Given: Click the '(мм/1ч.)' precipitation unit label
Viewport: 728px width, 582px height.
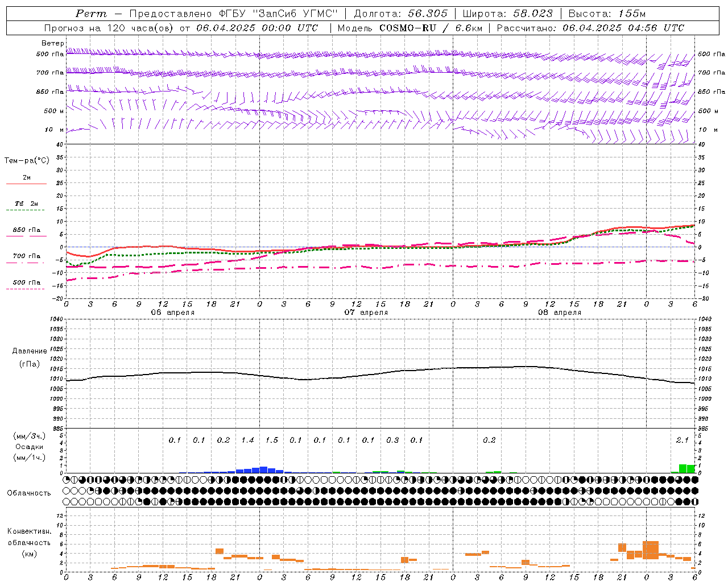Looking at the screenshot, I should [x=30, y=458].
